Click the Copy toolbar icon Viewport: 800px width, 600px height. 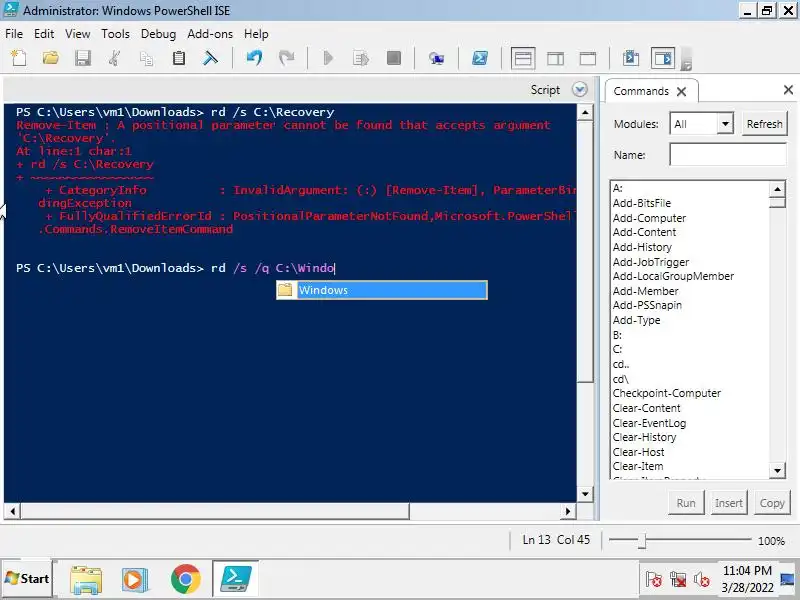[x=146, y=58]
